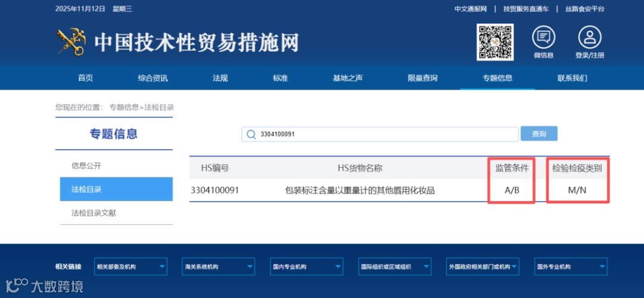The width and height of the screenshot is (644, 298).
Task: Open the 联系我们 nav tab
Action: pyautogui.click(x=572, y=78)
